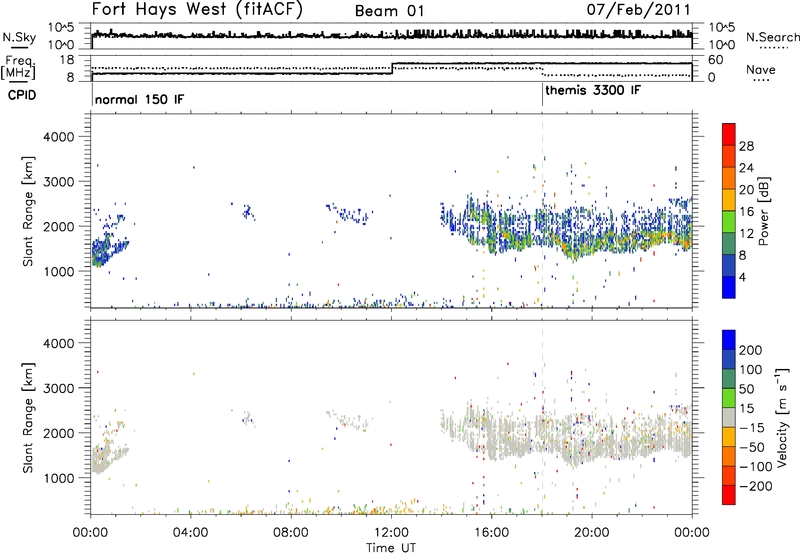Click the '18' frequency axis tick
Screen dimensions: 800x554
[67, 60]
